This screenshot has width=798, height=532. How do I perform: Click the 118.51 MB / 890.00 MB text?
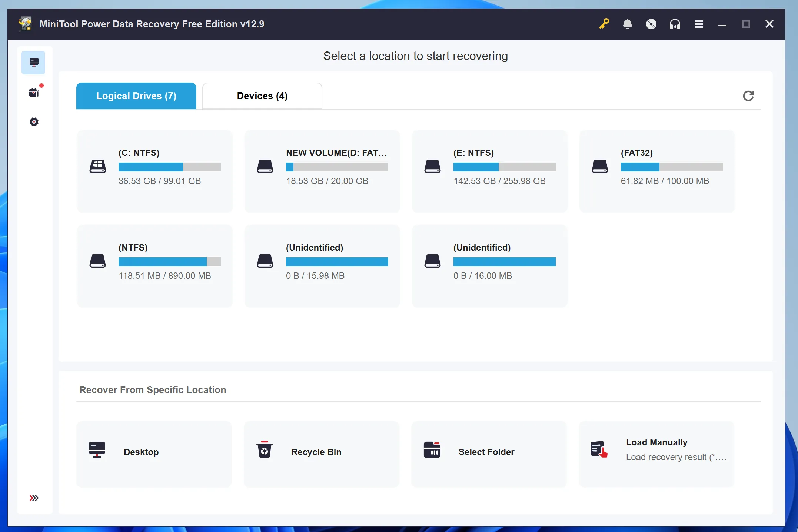pyautogui.click(x=165, y=276)
